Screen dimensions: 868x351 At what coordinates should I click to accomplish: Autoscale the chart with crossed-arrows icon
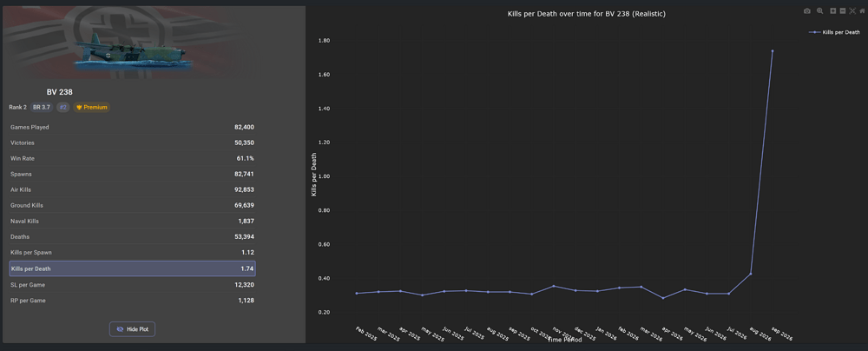852,11
